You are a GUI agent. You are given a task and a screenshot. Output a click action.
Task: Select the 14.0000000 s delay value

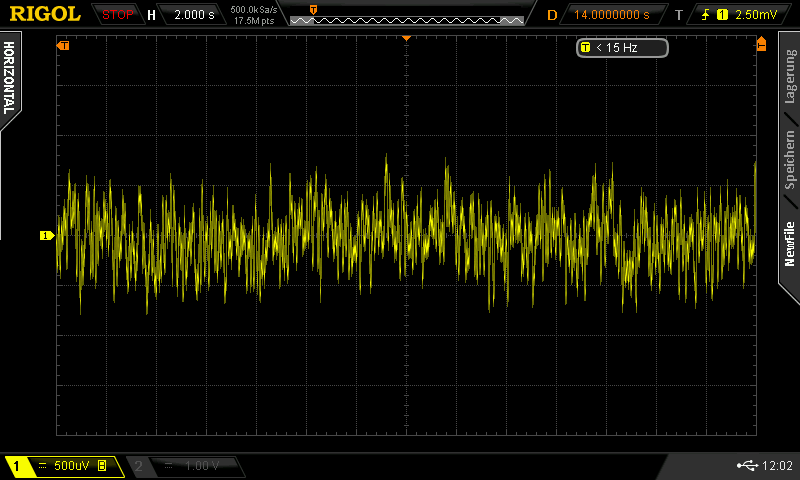coord(612,15)
